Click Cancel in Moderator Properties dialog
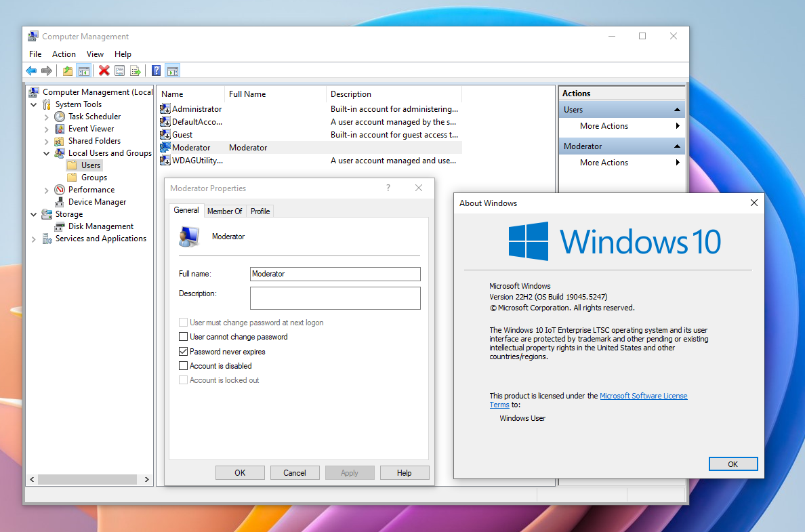Image resolution: width=805 pixels, height=532 pixels. click(295, 473)
